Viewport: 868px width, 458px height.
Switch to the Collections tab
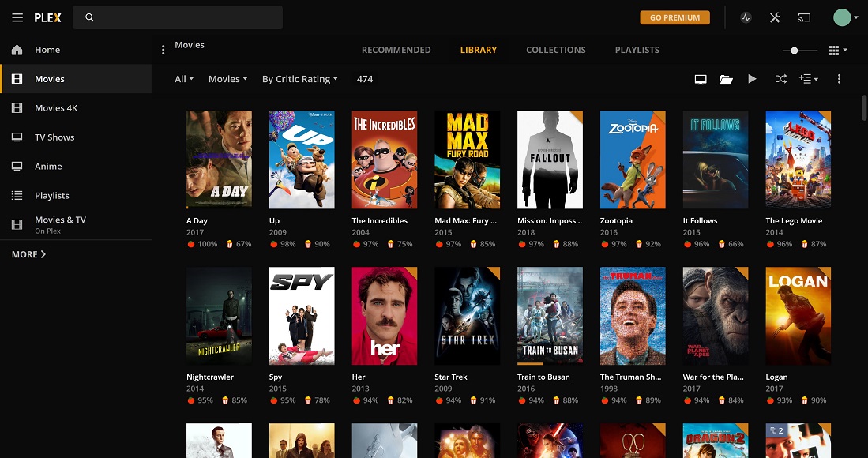coord(555,50)
